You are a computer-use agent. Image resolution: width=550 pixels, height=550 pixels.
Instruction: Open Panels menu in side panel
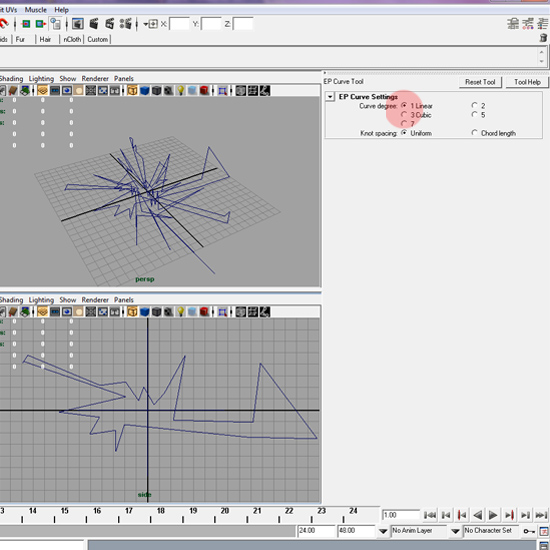click(124, 300)
